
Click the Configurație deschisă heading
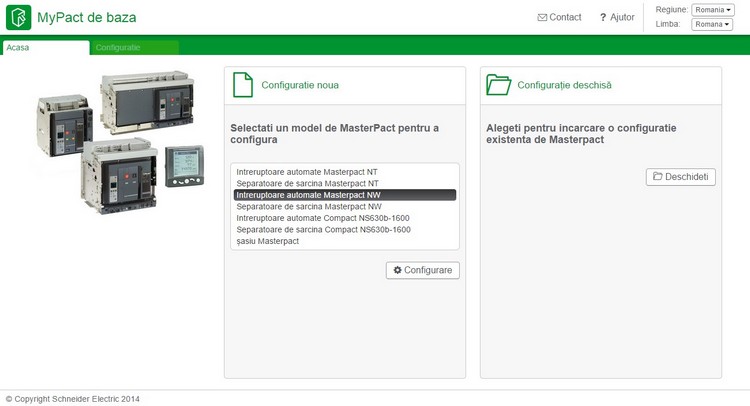pyautogui.click(x=564, y=85)
